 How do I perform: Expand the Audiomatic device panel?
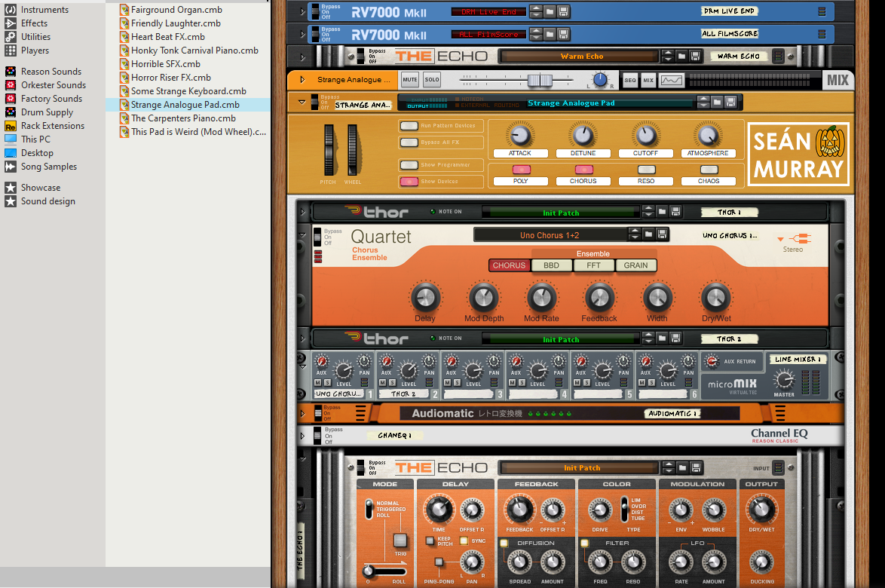[x=303, y=413]
